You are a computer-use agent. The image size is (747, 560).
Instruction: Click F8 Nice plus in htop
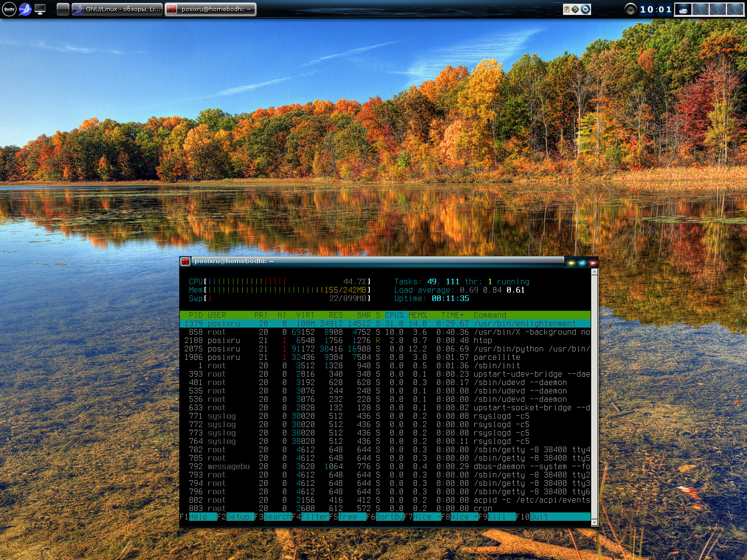pyautogui.click(x=460, y=517)
